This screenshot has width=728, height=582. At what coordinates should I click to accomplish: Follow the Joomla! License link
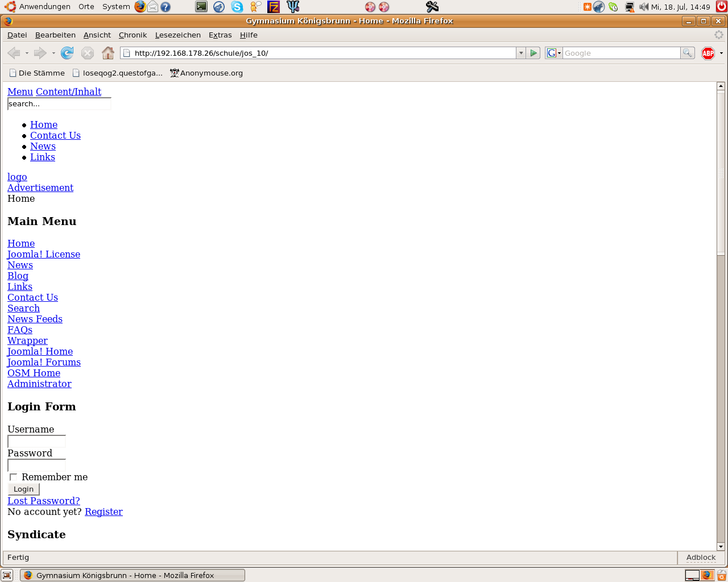click(44, 254)
